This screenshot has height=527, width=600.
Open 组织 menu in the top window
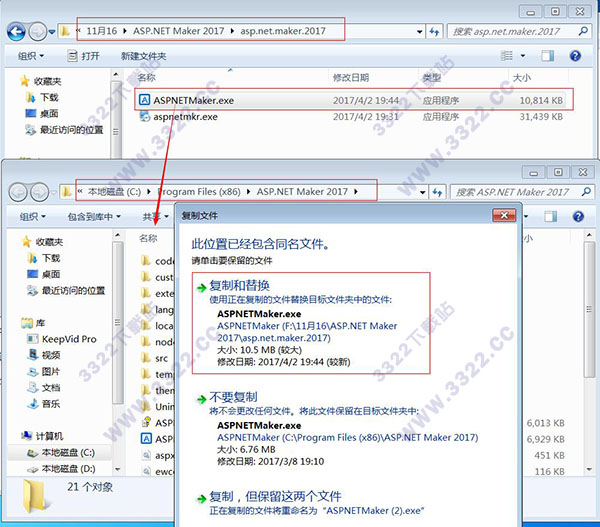[31, 56]
